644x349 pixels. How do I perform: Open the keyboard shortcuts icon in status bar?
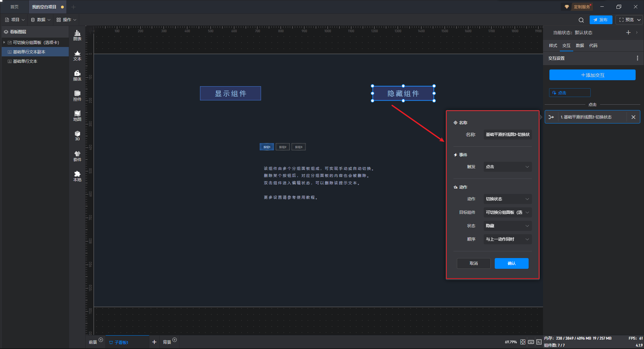coord(531,342)
